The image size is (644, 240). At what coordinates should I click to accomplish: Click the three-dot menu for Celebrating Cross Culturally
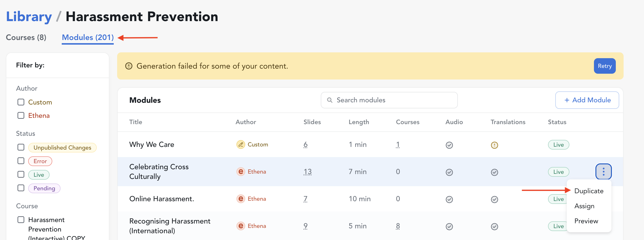coord(603,172)
